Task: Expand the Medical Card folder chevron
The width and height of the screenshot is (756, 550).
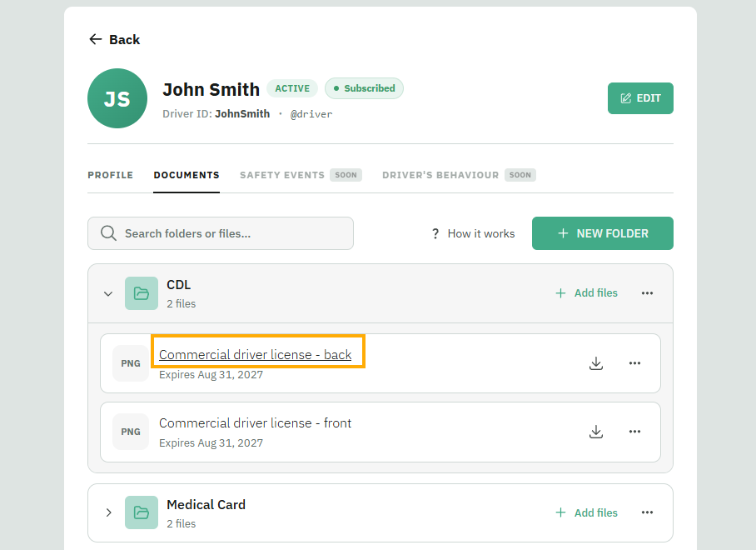Action: click(108, 512)
